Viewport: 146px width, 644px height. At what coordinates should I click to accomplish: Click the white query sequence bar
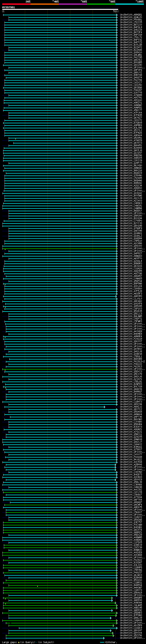point(60,10)
